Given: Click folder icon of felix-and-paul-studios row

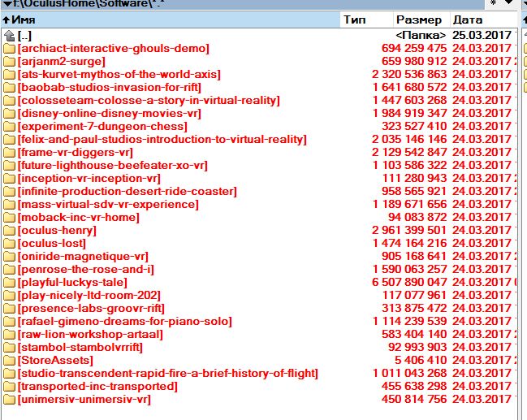Looking at the screenshot, I should pos(10,140).
